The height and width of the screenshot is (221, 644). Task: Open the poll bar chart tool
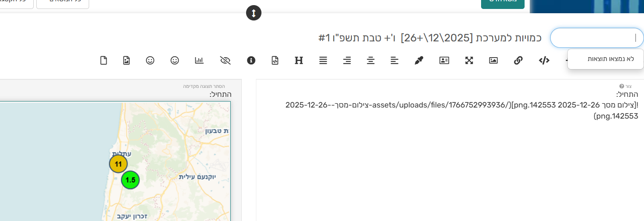tap(199, 60)
